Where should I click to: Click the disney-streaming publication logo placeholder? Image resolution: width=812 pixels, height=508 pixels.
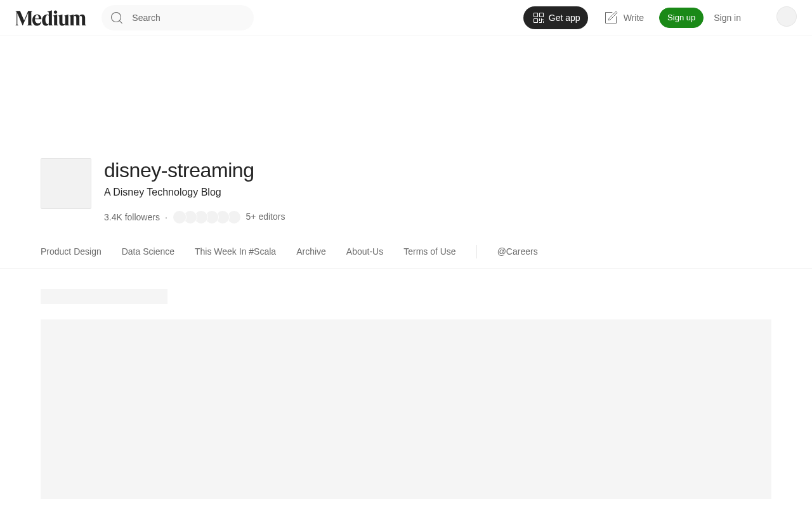pyautogui.click(x=66, y=184)
